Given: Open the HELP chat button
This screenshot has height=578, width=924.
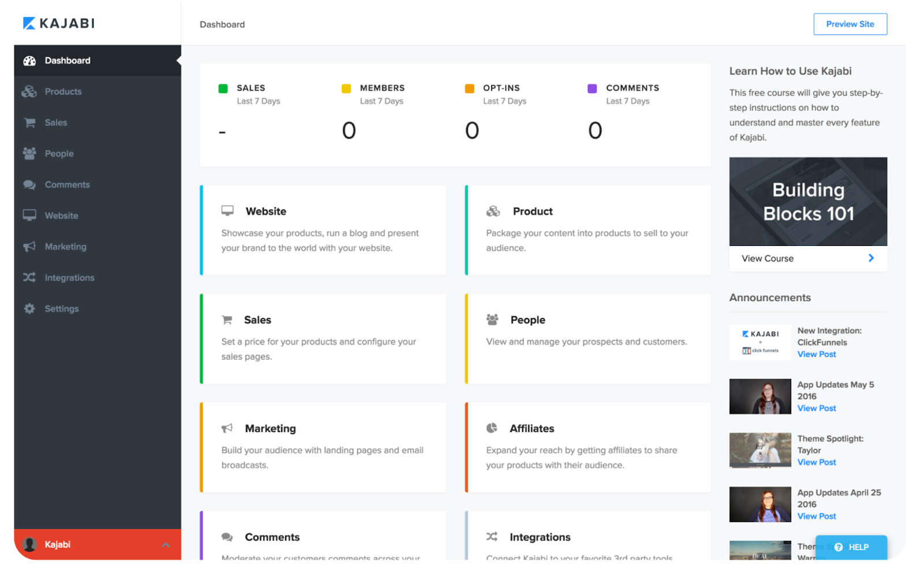Looking at the screenshot, I should pyautogui.click(x=851, y=547).
